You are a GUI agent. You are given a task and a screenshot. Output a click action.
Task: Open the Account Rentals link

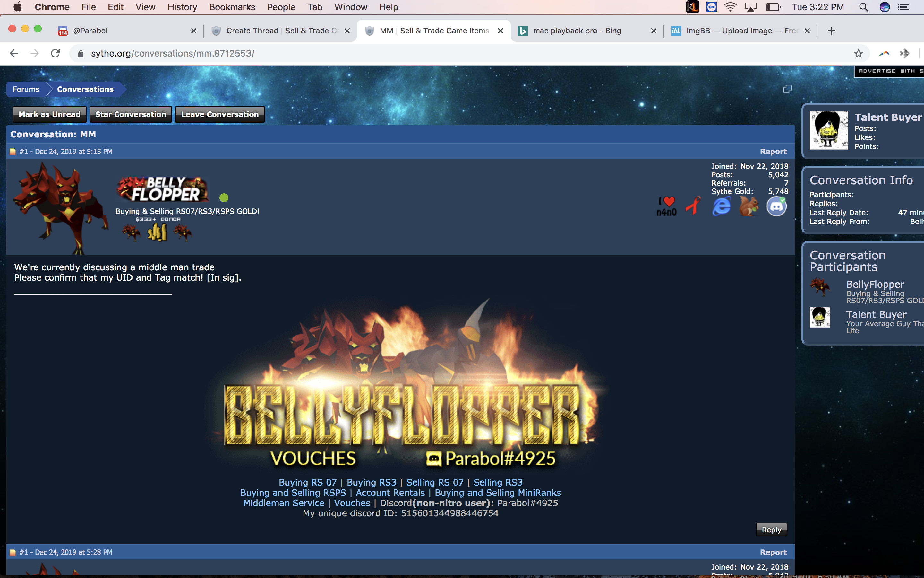click(x=390, y=493)
